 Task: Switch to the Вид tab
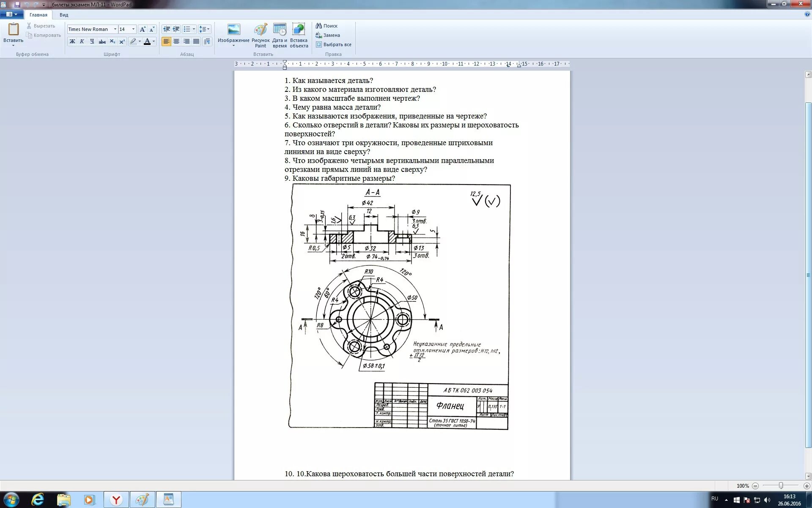click(64, 15)
